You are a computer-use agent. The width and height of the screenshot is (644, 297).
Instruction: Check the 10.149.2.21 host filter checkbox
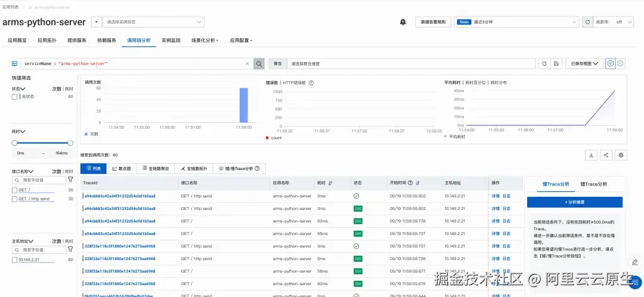pos(15,260)
